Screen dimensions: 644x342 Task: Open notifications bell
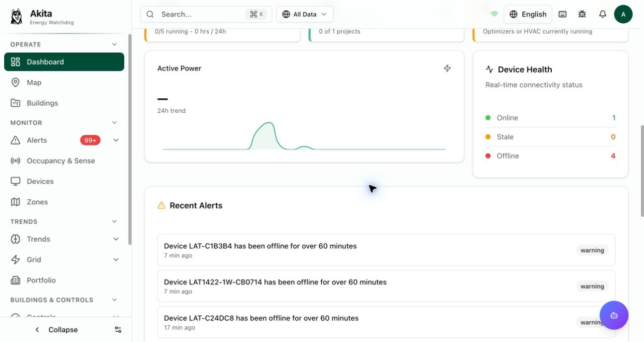tap(603, 14)
